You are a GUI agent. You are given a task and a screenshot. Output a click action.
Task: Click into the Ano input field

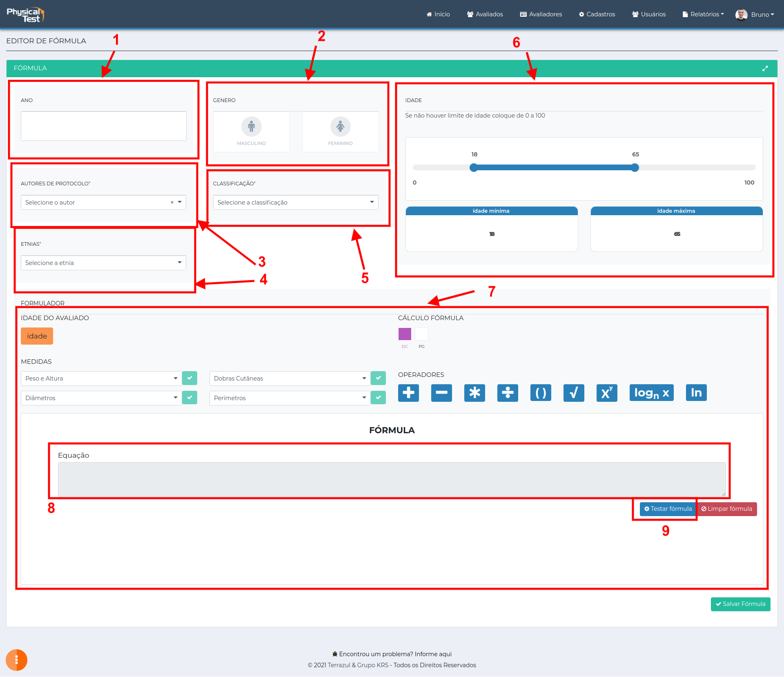tap(104, 126)
